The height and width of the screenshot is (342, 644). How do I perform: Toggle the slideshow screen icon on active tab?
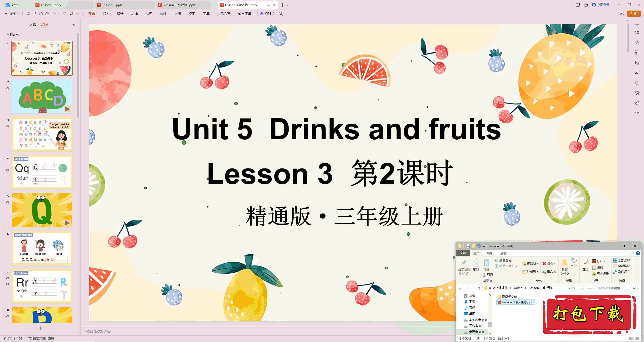coord(268,5)
